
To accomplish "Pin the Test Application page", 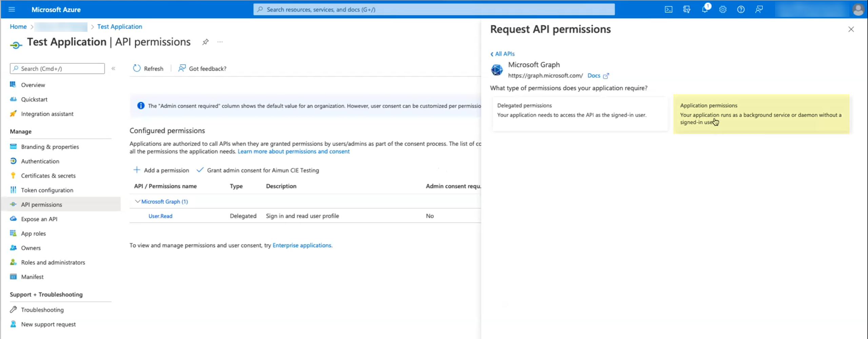I will [x=205, y=42].
